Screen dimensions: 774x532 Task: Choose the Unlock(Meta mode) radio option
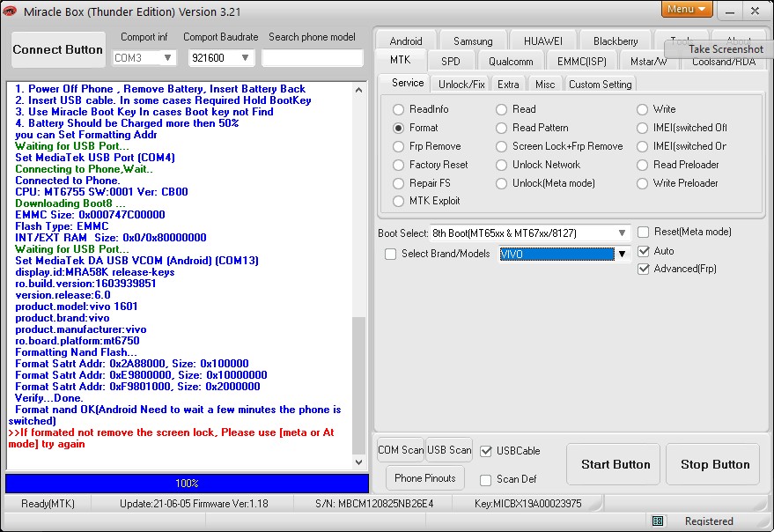502,183
